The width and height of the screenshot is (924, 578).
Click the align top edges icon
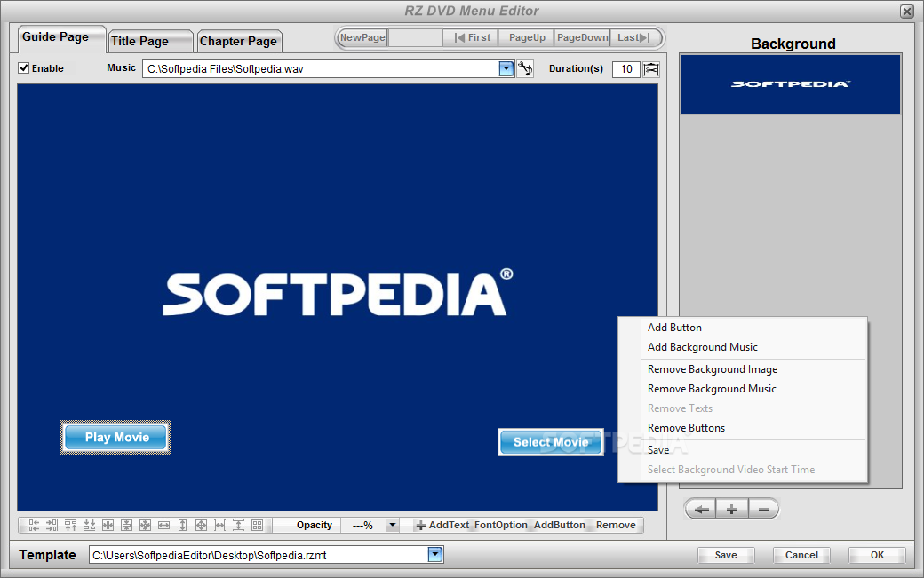(71, 525)
